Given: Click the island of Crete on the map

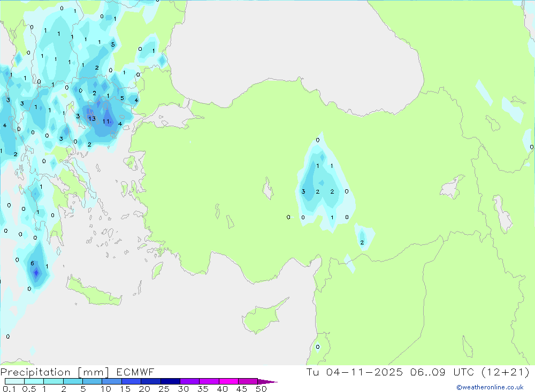Looking at the screenshot, I should [94, 292].
